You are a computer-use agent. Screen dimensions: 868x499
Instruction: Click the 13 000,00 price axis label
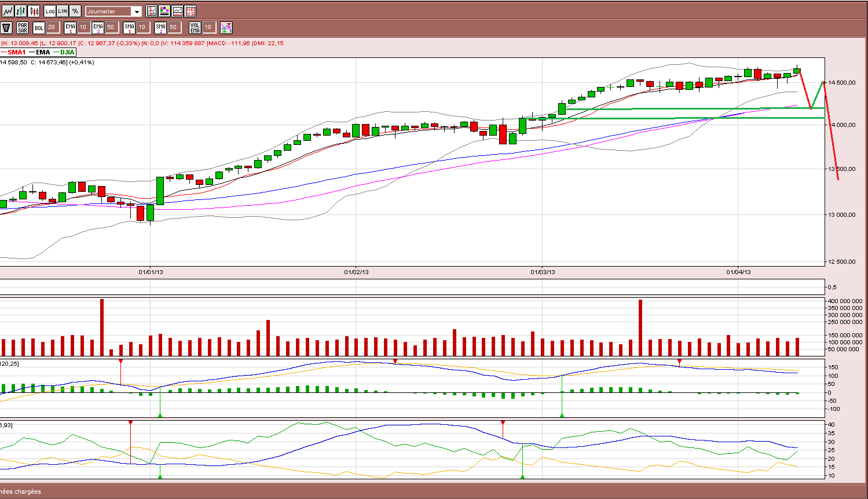(841, 215)
